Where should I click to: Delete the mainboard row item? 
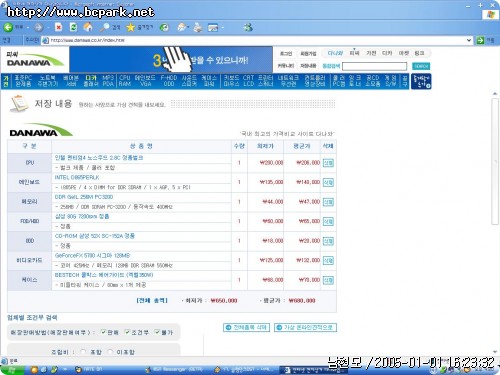[328, 182]
